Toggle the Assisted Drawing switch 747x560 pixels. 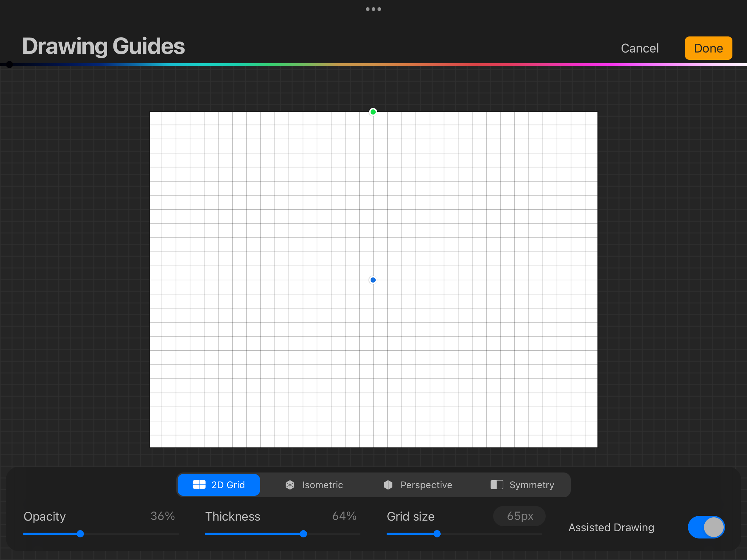[706, 527]
